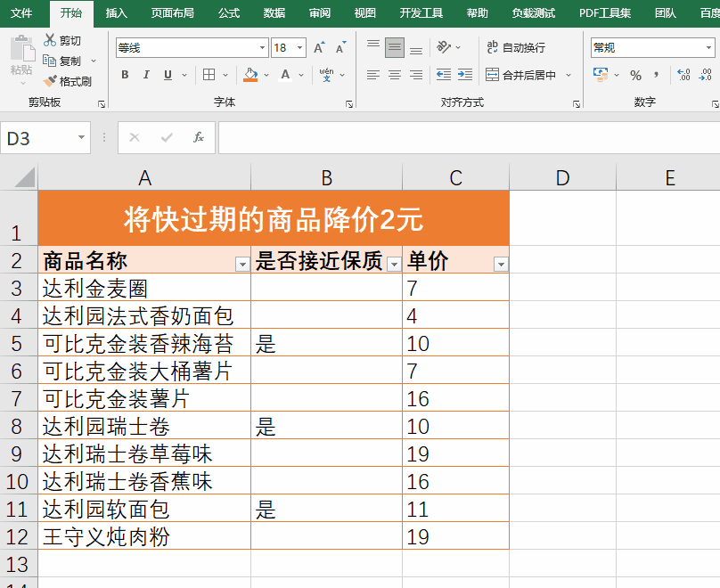Select cell with 达利园瑞士卷
The width and height of the screenshot is (720, 588).
144,427
